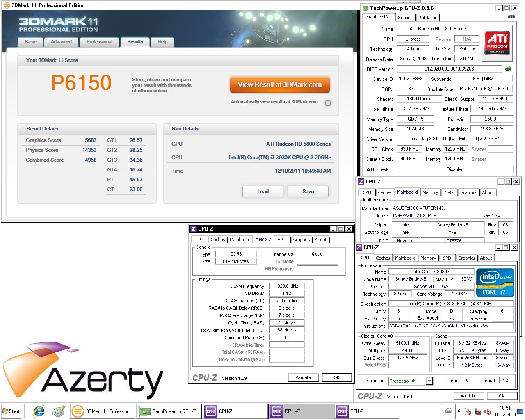This screenshot has height=420, width=525.
Task: Open the Validation tab in GPU-Z
Action: coord(428,18)
